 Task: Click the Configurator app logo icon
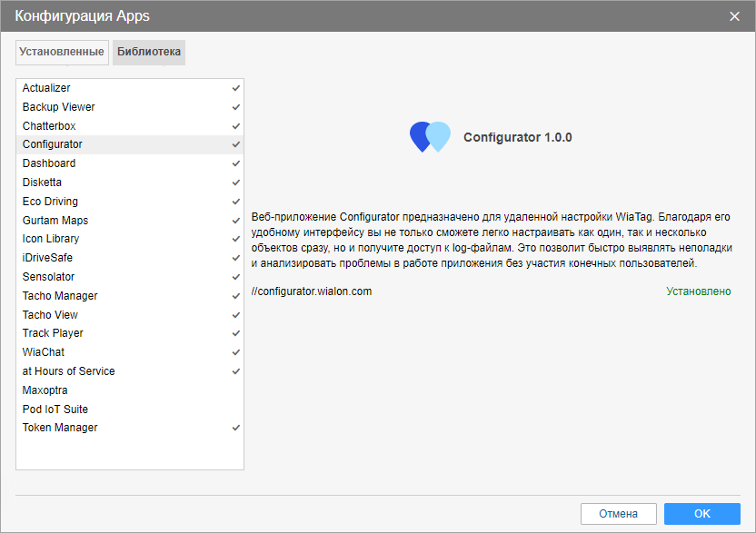[430, 137]
